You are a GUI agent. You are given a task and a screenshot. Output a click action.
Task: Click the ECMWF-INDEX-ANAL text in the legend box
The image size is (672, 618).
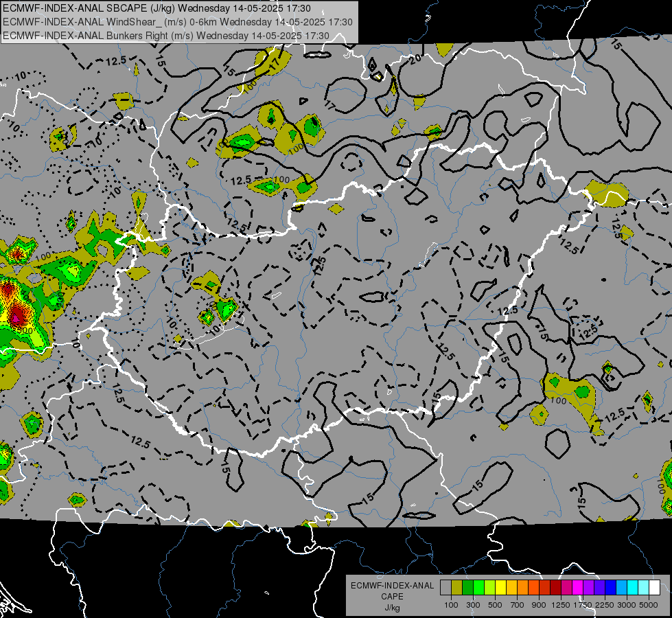point(392,586)
